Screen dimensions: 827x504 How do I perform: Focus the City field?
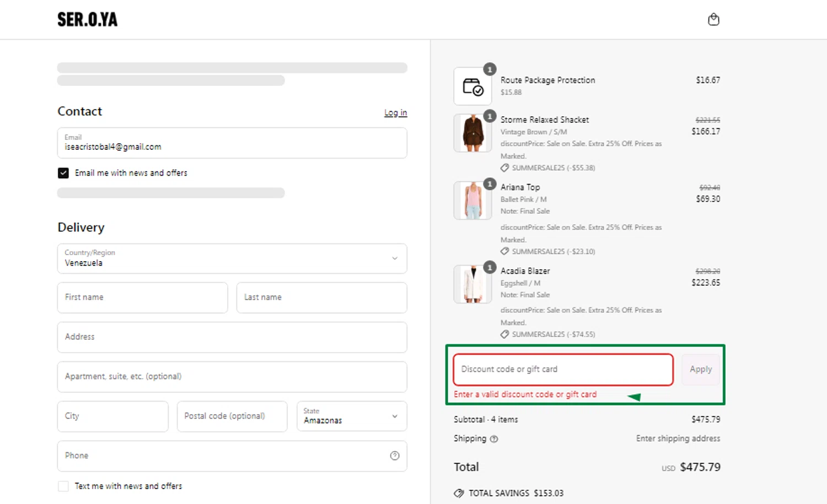click(x=112, y=416)
